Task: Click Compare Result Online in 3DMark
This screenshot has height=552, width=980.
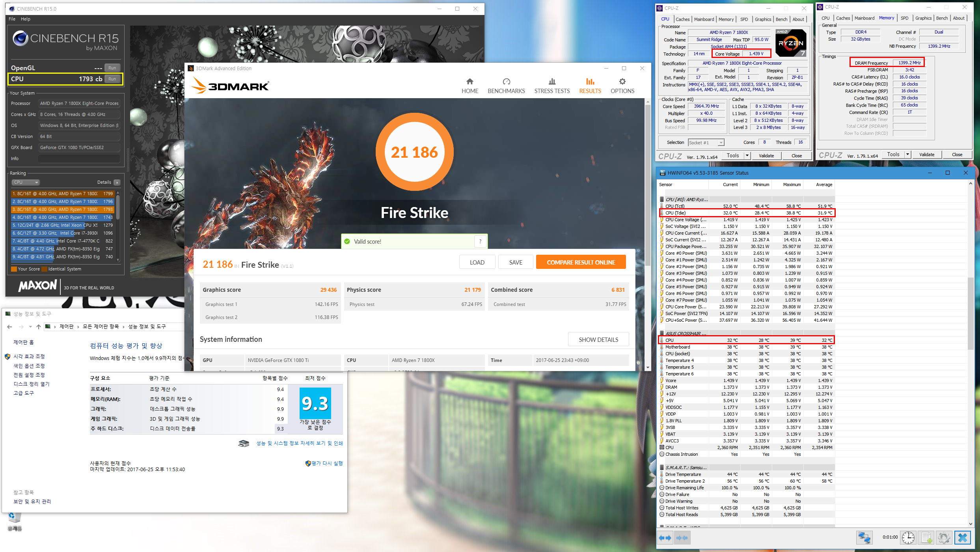Action: point(581,262)
